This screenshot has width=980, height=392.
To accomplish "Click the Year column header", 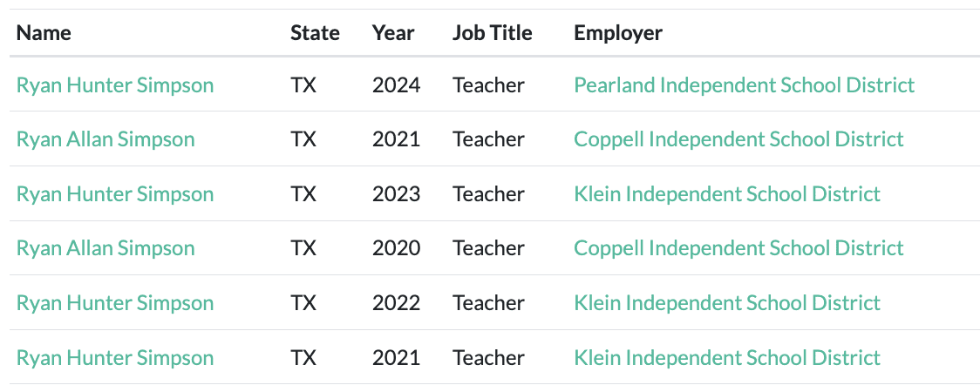I will (393, 33).
